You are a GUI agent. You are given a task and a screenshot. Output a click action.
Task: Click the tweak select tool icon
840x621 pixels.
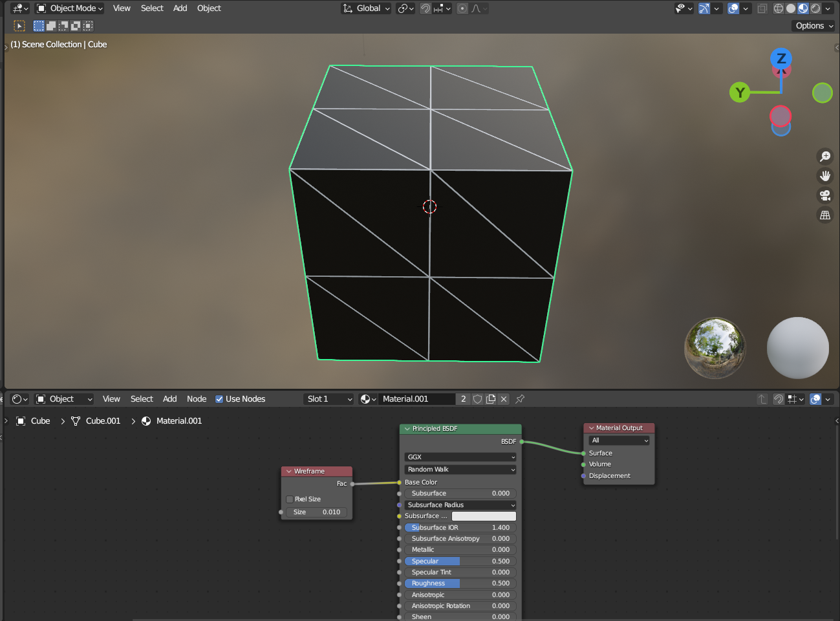(19, 26)
